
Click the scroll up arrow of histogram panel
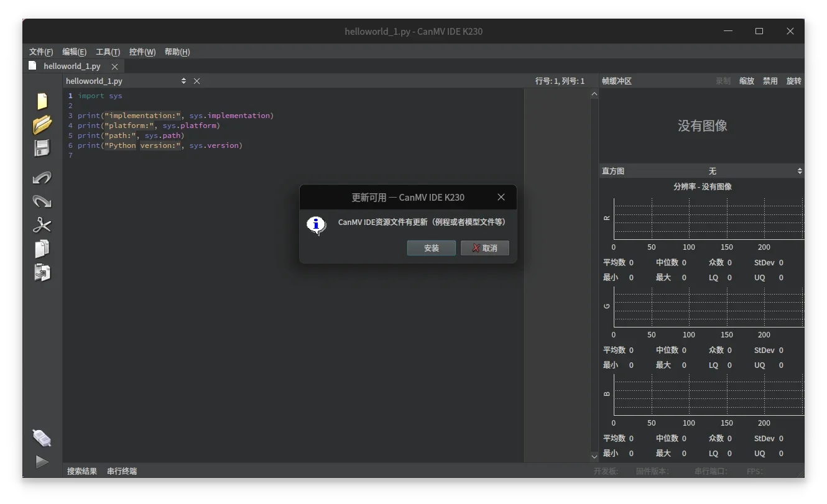[594, 94]
